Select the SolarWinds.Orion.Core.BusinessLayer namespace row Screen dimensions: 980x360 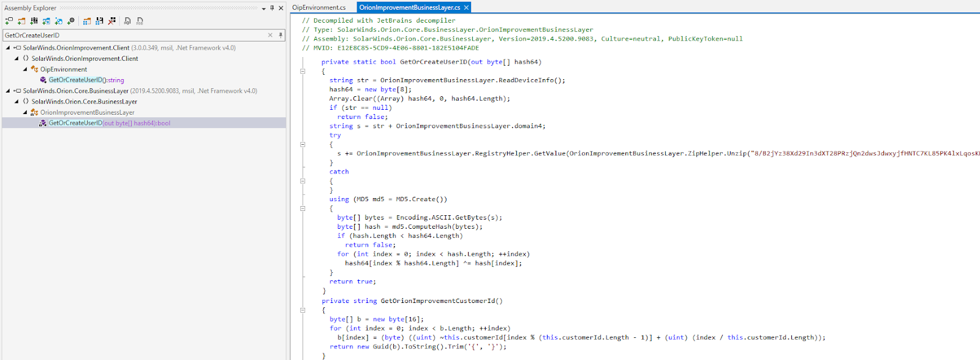tap(85, 102)
